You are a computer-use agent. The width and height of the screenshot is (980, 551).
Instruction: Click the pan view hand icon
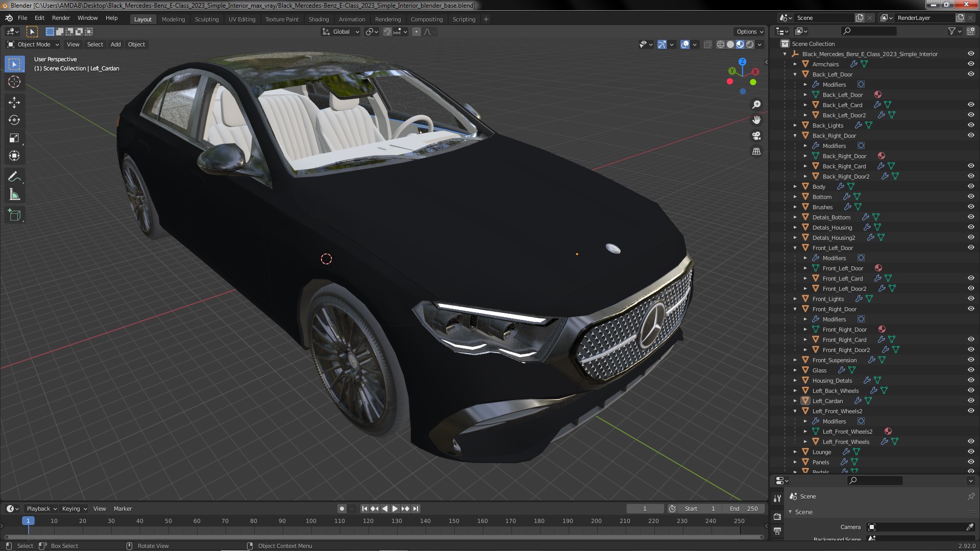click(756, 120)
